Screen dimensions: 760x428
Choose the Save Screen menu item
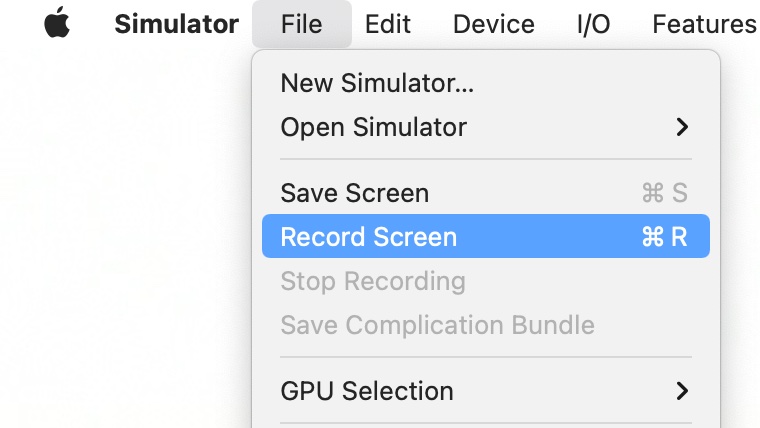pyautogui.click(x=354, y=193)
